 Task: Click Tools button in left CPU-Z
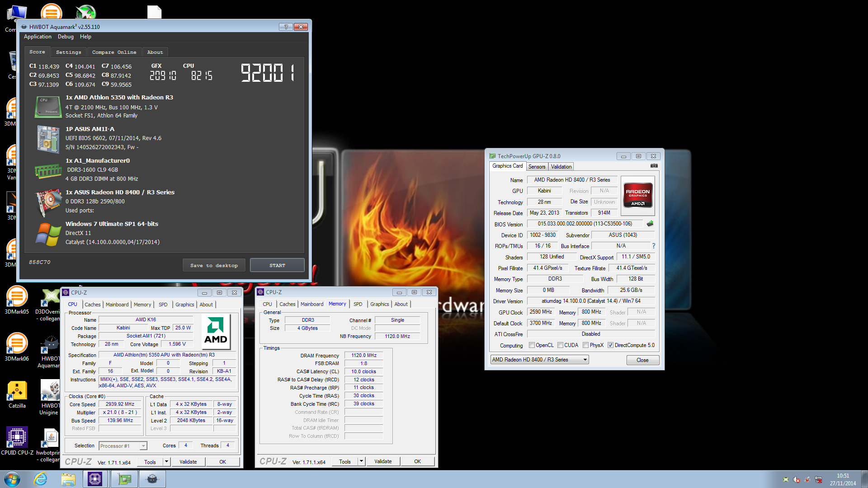coord(150,462)
